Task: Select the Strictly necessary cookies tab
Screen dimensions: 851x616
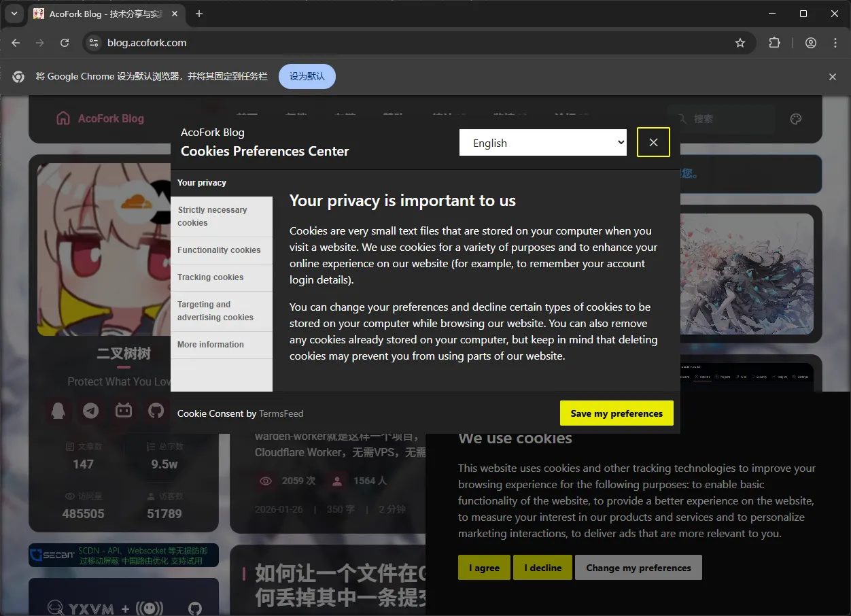Action: click(x=221, y=216)
